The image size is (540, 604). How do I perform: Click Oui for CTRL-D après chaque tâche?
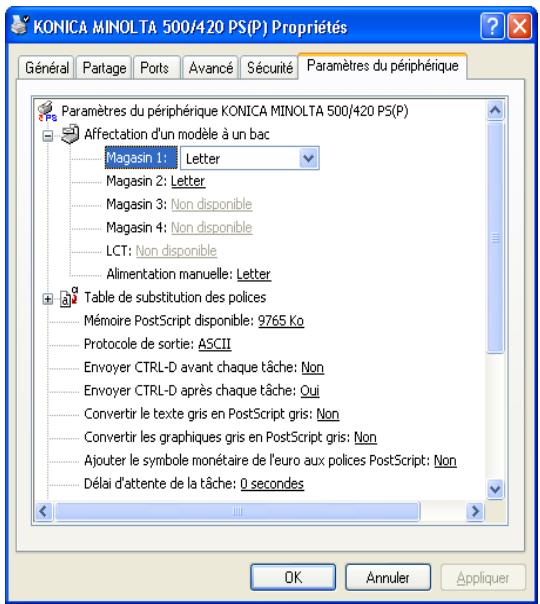(310, 390)
